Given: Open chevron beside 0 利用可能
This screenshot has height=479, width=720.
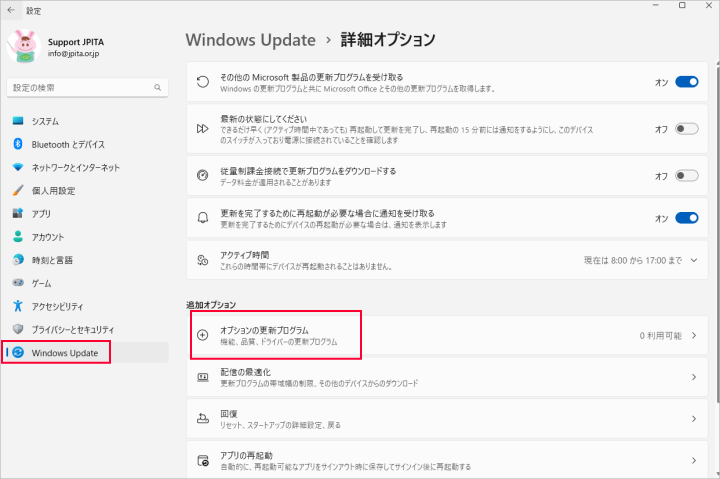Looking at the screenshot, I should coord(694,335).
